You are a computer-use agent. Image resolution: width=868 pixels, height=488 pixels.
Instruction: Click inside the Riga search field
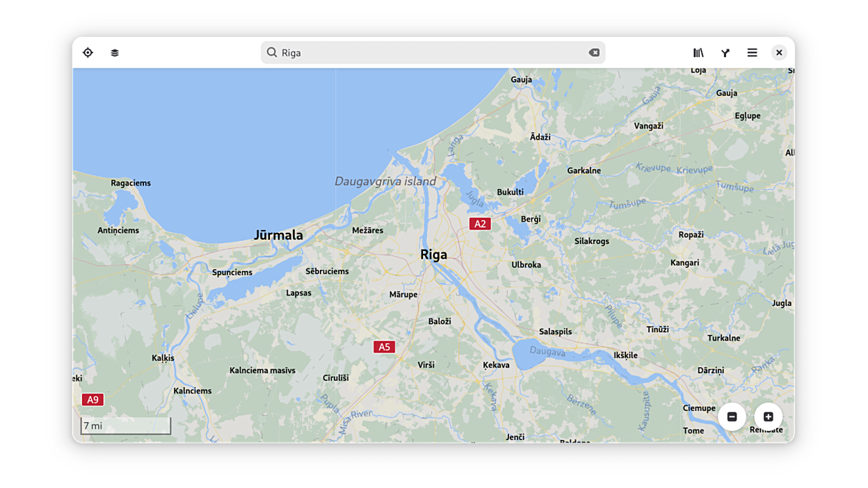tap(431, 53)
